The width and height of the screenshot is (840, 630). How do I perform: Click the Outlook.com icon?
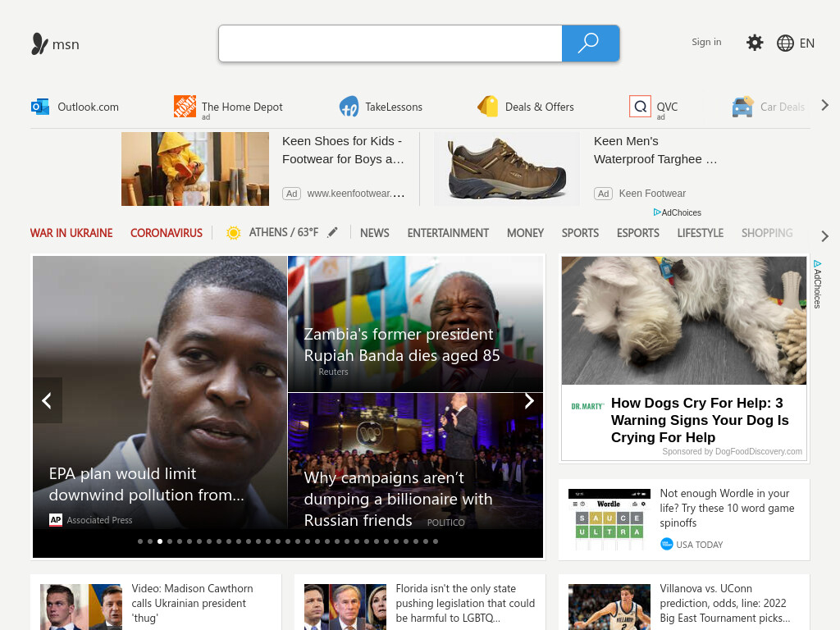pos(40,107)
